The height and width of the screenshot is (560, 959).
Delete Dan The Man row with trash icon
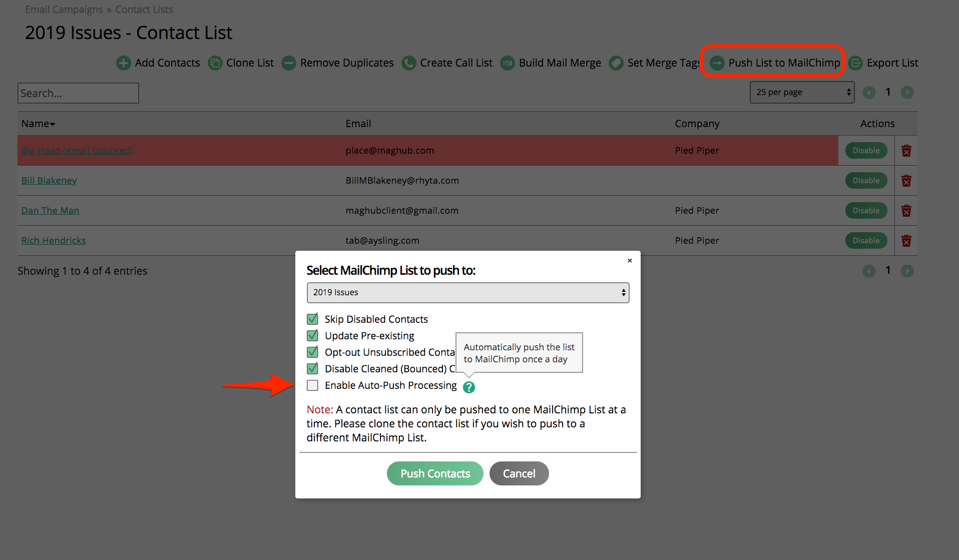[906, 211]
